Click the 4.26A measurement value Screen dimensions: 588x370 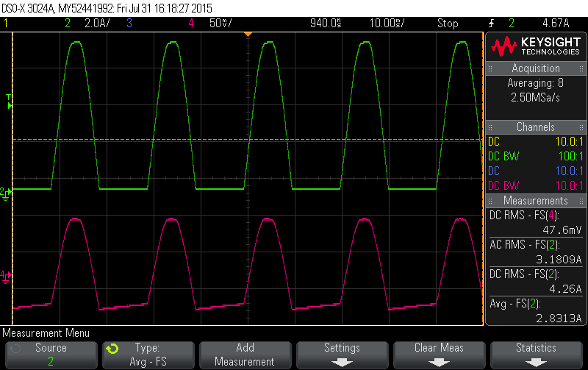coord(565,288)
